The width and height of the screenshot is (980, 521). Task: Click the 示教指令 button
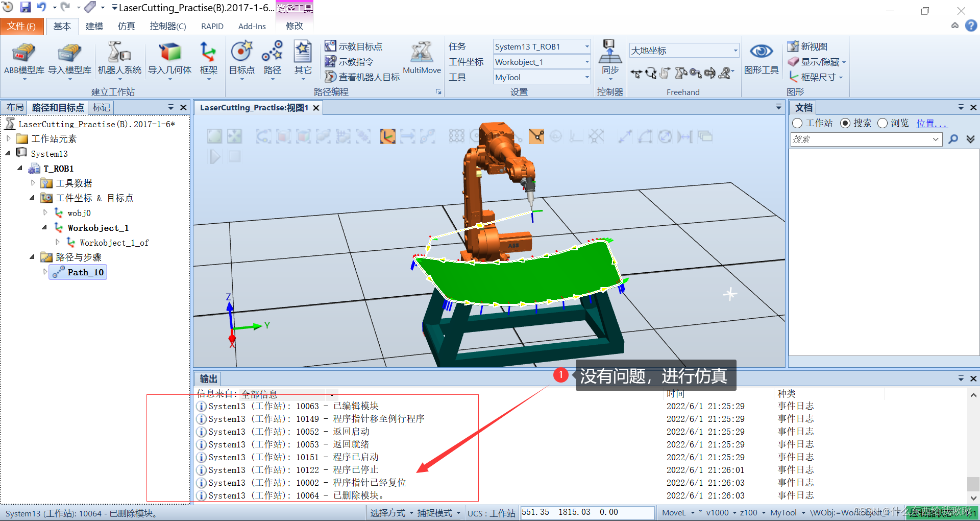[x=349, y=61]
